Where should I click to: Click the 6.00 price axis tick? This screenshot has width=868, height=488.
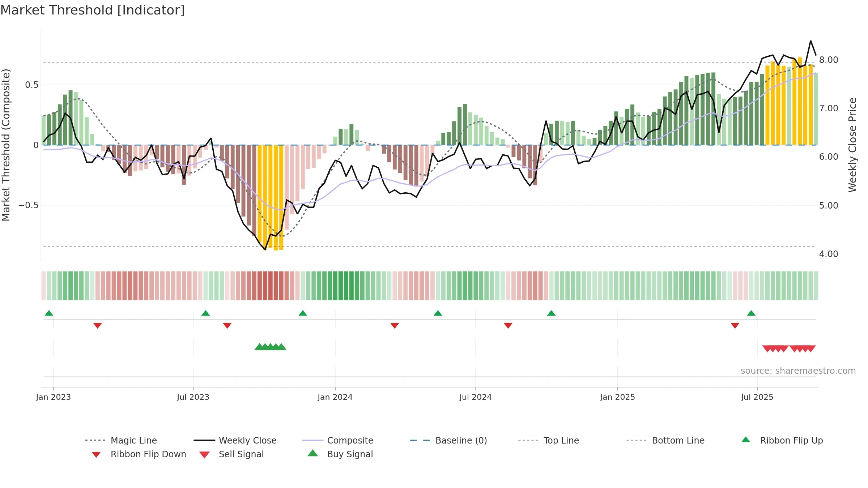coord(829,157)
